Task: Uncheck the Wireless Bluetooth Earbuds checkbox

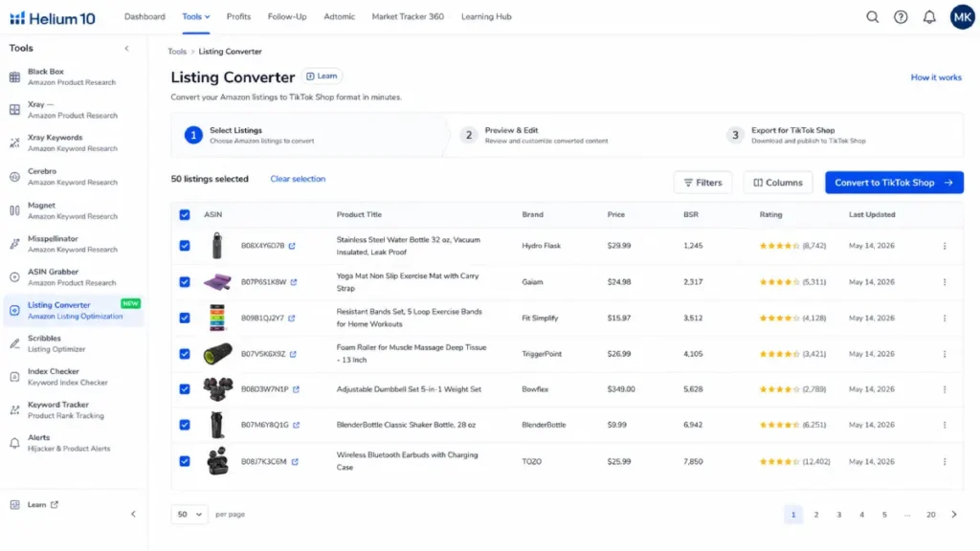Action: click(185, 462)
